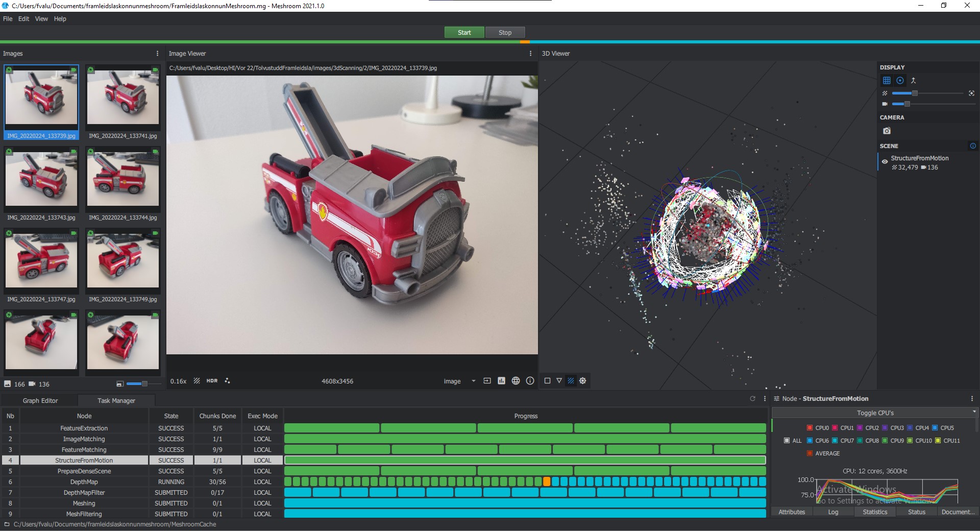980x531 pixels.
Task: Toggle the features display dots icon
Action: [x=227, y=381]
